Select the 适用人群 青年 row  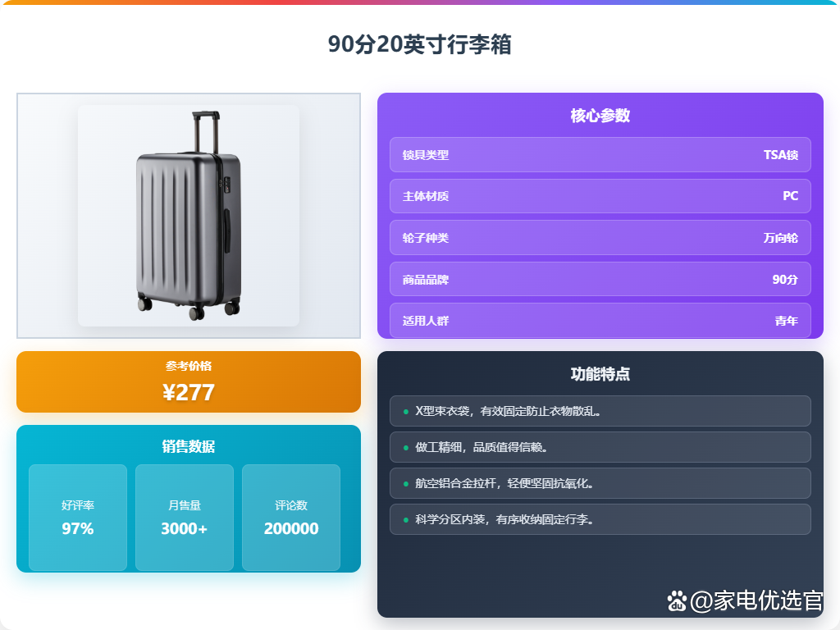pos(600,321)
